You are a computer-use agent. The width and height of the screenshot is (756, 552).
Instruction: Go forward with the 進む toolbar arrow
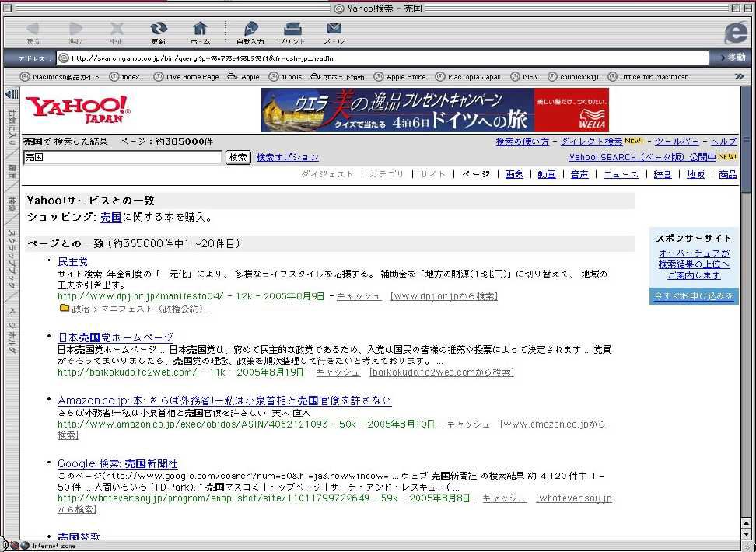click(x=75, y=29)
